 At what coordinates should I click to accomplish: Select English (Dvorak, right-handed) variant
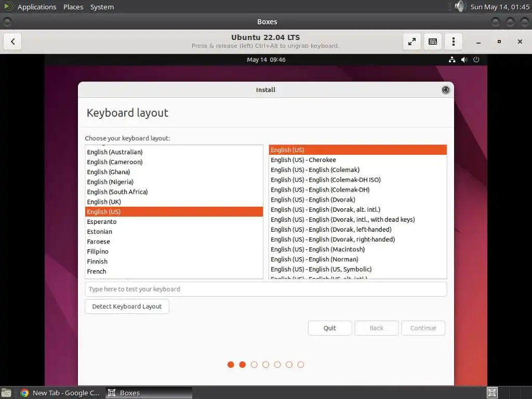pyautogui.click(x=357, y=239)
